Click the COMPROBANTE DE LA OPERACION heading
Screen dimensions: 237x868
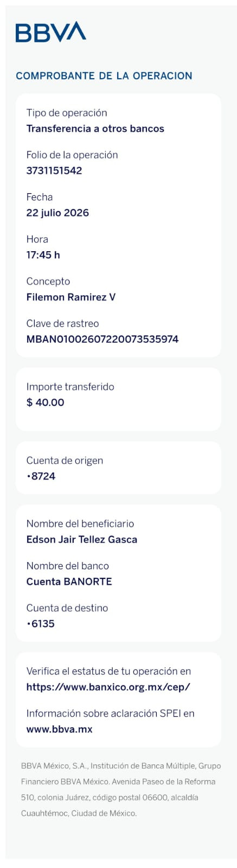tap(104, 75)
